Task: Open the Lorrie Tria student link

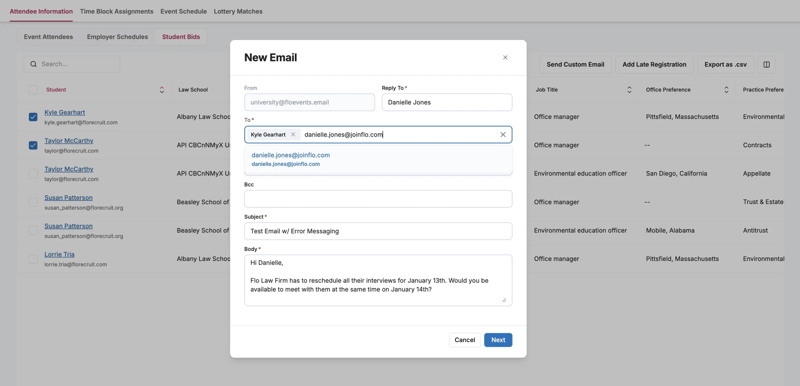Action: pos(60,254)
